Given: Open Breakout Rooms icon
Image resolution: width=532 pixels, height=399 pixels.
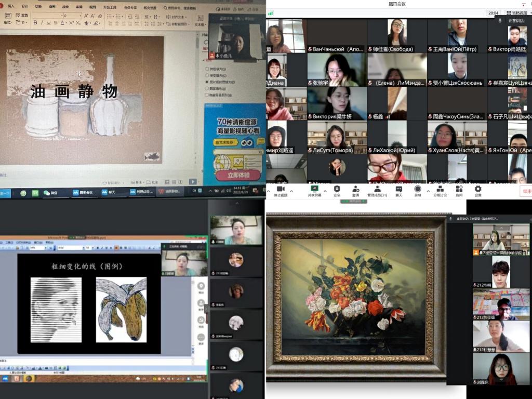Looking at the screenshot, I should tap(440, 189).
